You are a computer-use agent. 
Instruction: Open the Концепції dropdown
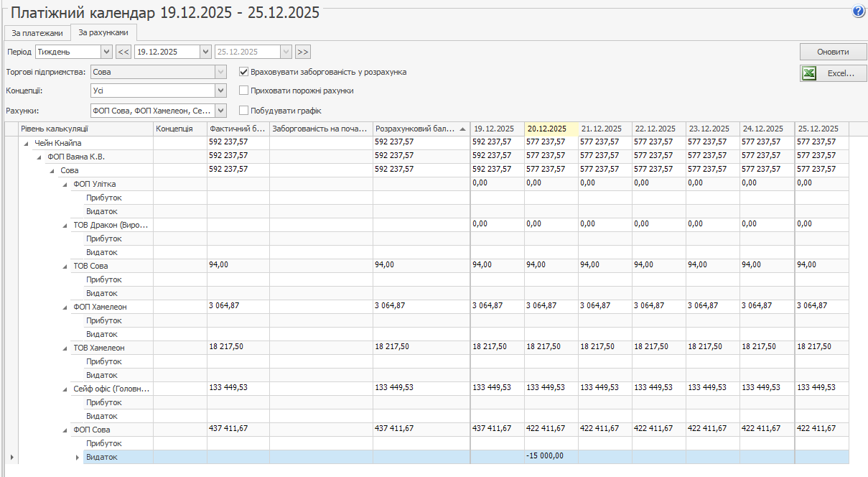click(220, 91)
